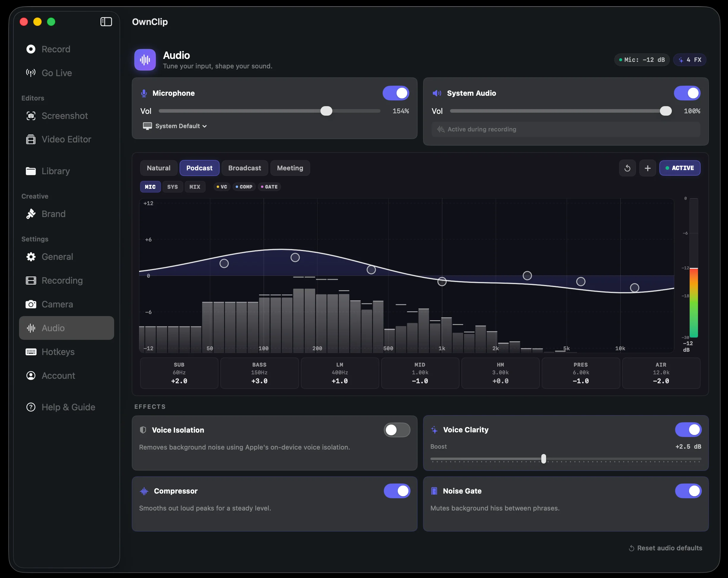Click the plus icon to add preset

pos(648,168)
